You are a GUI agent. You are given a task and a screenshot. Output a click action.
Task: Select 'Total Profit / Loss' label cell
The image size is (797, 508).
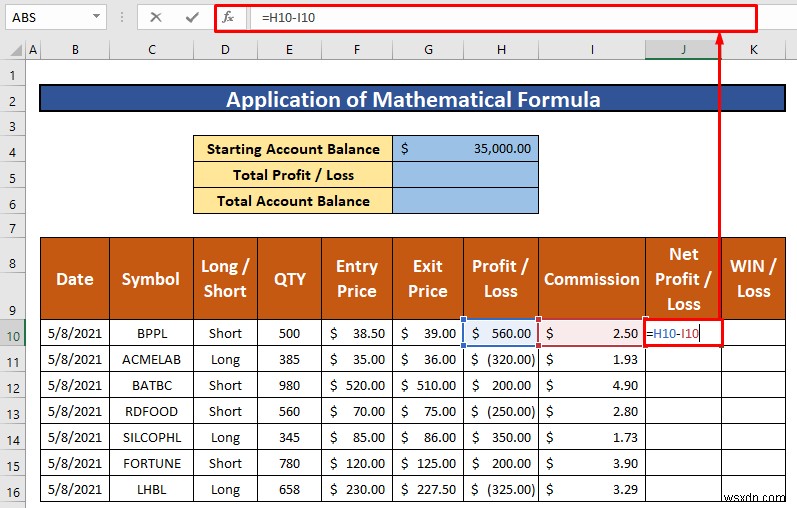tap(293, 175)
